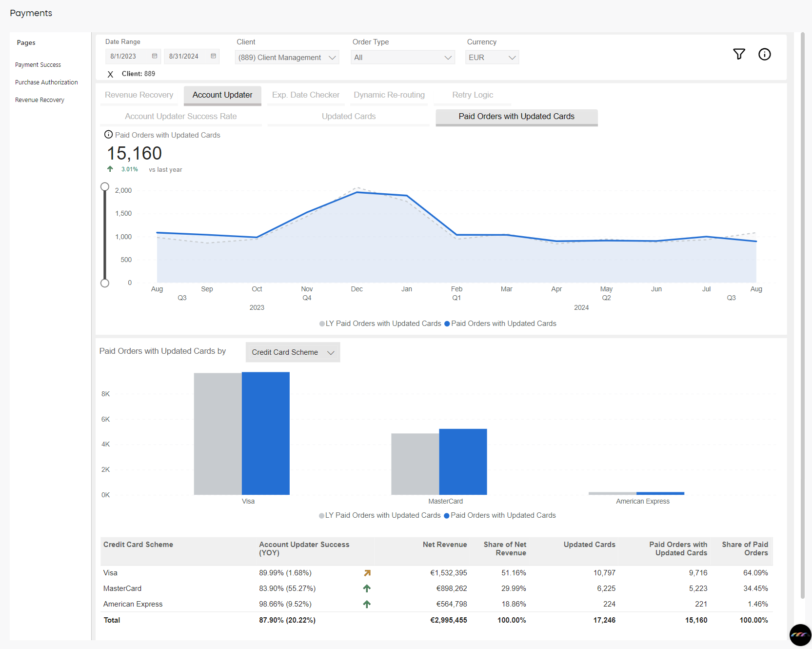Grab the top handle of vertical zoom slider

point(105,187)
